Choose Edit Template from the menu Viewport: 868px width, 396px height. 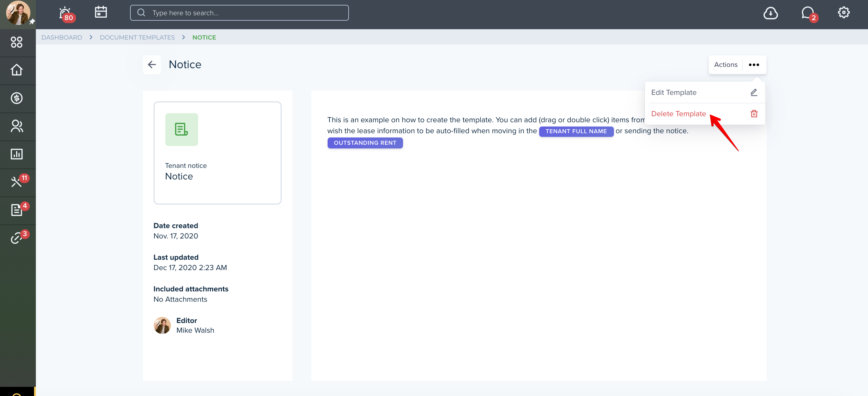click(704, 92)
